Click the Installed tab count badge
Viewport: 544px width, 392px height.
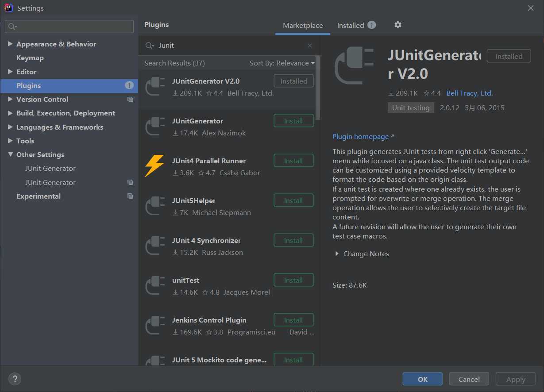372,25
